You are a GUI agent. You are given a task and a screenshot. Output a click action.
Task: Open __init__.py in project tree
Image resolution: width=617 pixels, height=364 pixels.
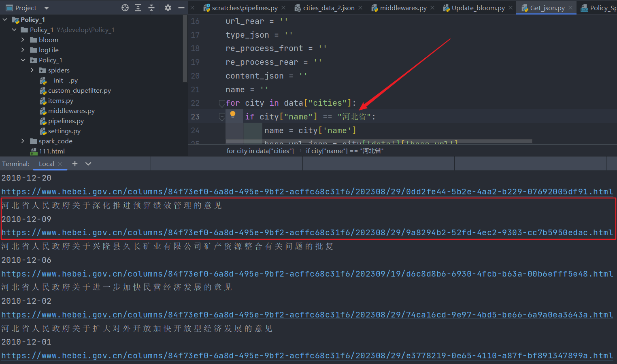click(x=59, y=81)
